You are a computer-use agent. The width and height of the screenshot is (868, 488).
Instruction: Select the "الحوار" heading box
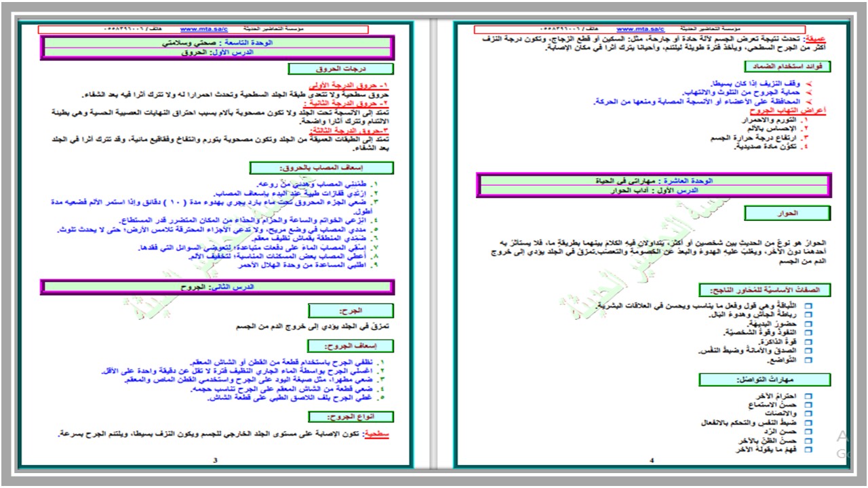click(x=787, y=213)
